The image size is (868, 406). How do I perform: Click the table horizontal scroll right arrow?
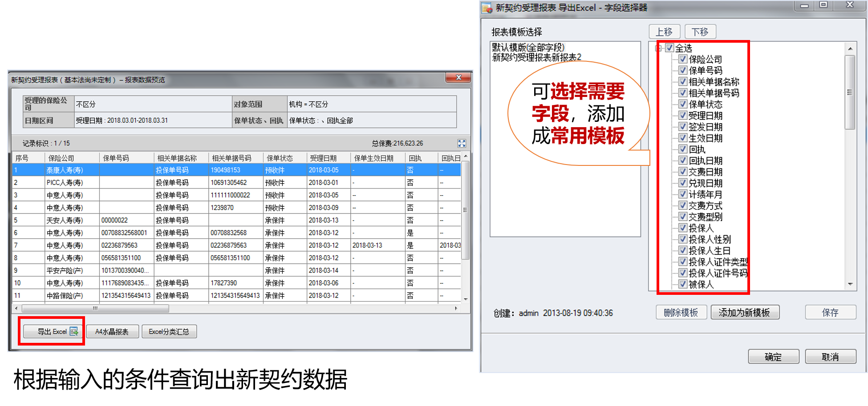click(456, 308)
